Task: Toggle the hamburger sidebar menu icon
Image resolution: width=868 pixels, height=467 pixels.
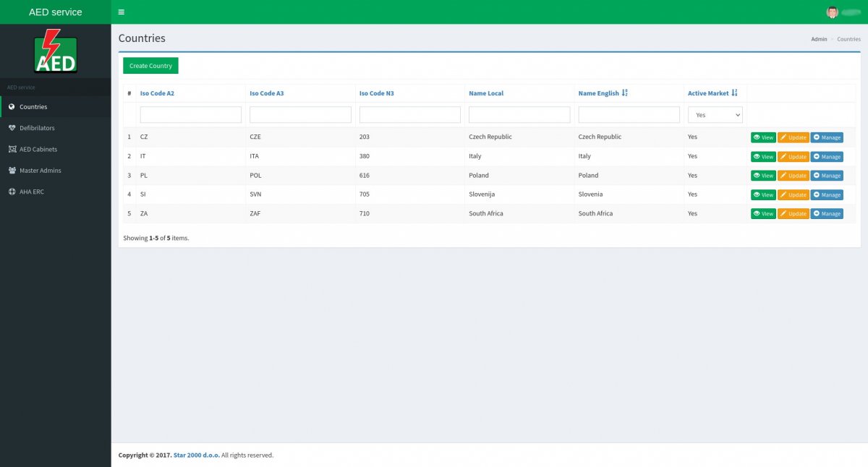Action: pos(121,12)
